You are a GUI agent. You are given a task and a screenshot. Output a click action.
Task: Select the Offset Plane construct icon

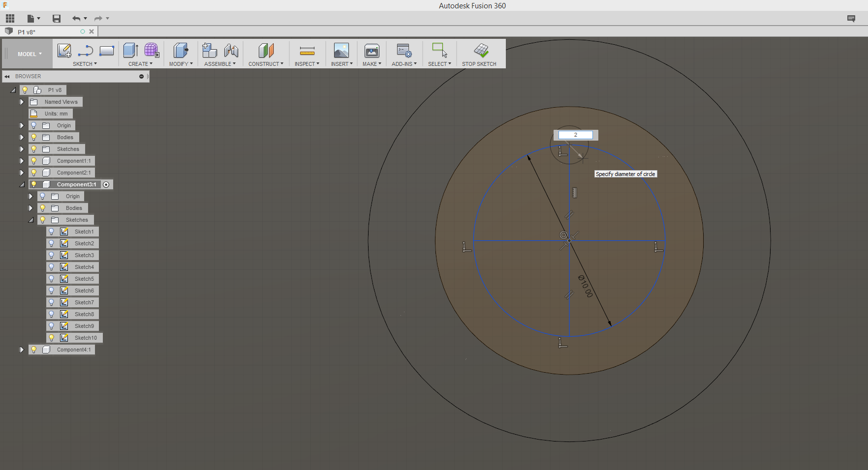point(266,50)
